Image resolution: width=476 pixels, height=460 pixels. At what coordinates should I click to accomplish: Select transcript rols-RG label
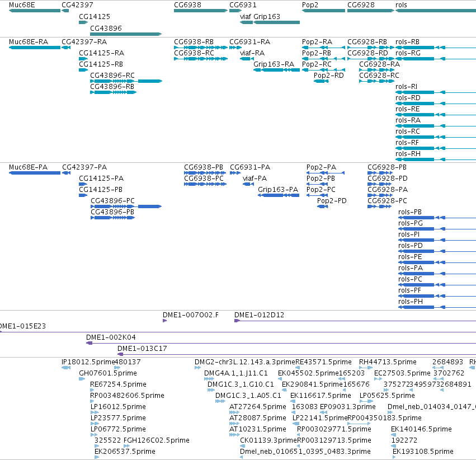(x=408, y=53)
